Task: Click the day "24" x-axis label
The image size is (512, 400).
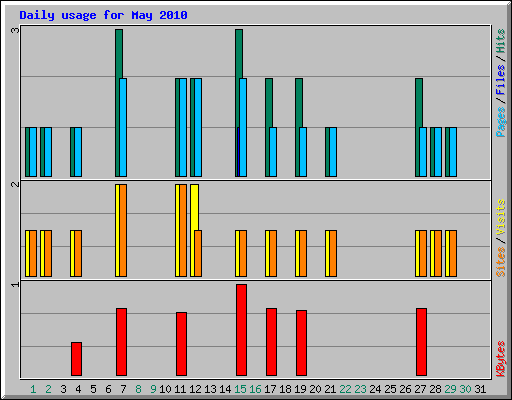Action: [375, 389]
